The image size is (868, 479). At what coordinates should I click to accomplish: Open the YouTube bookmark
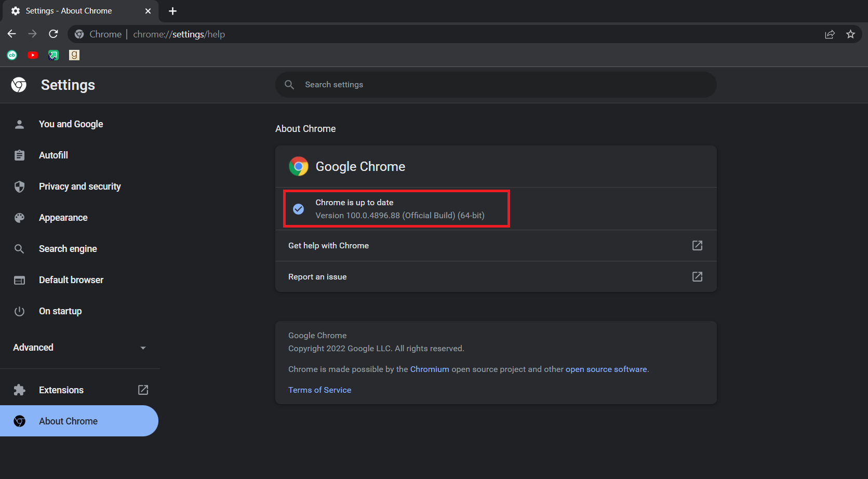33,55
